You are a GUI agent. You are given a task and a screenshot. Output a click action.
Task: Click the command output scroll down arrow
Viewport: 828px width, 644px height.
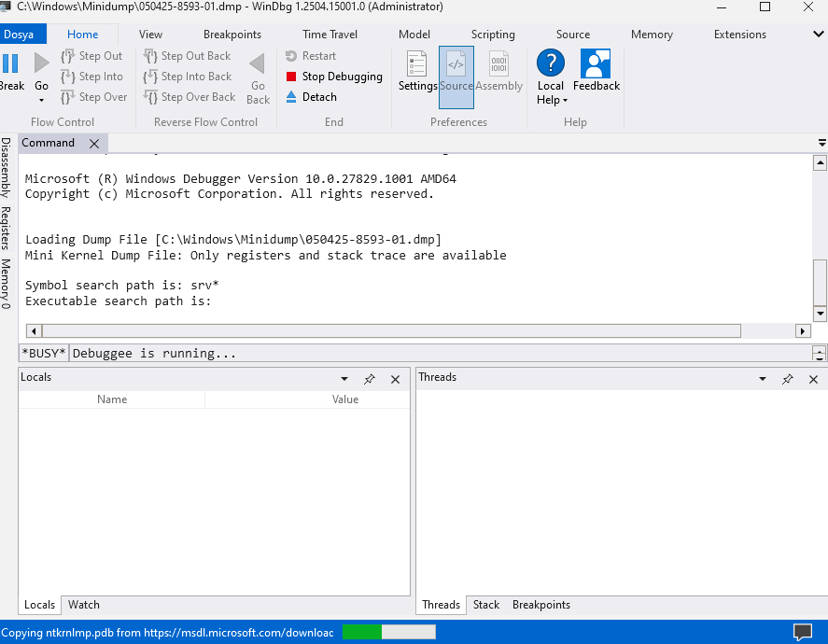(820, 313)
